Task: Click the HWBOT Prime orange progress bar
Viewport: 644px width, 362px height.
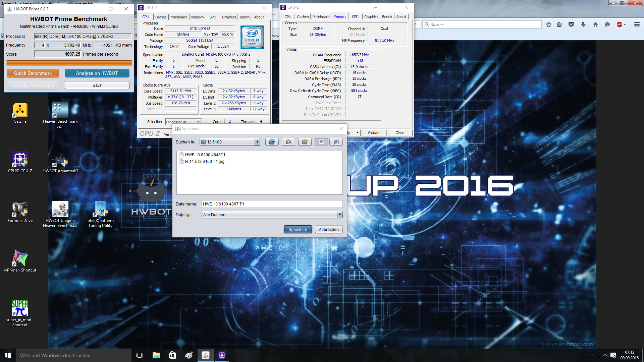Action: [69, 63]
